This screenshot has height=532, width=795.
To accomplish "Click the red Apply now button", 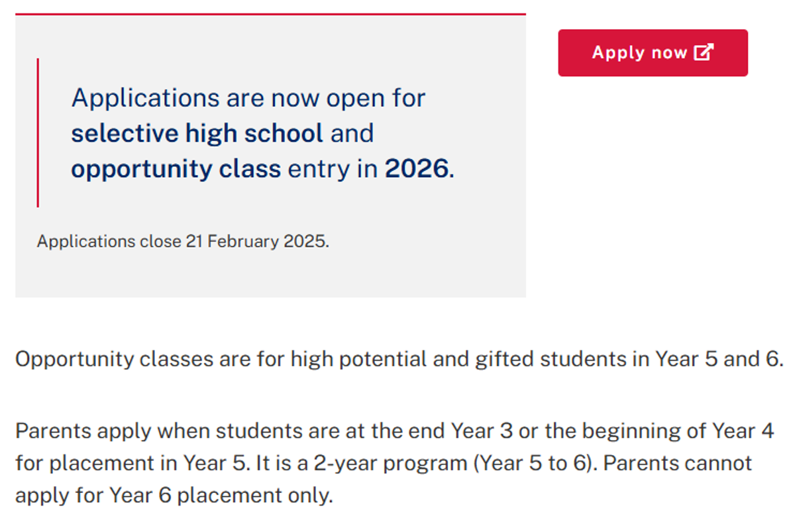I will [x=653, y=52].
